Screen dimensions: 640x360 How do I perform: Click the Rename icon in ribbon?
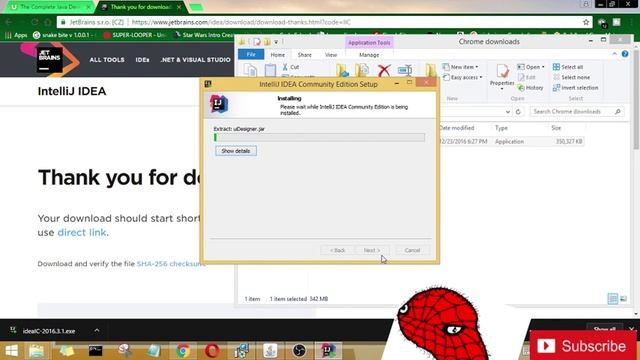coord(405,70)
